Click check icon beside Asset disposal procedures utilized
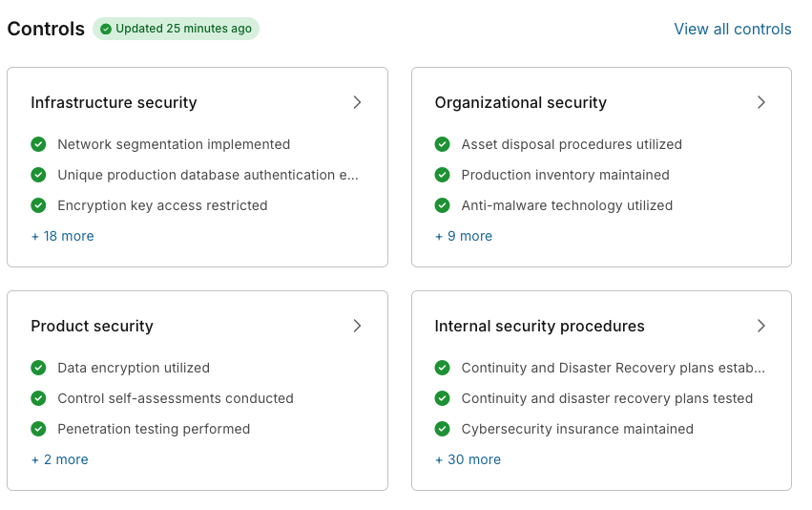812x510 pixels. coord(442,144)
